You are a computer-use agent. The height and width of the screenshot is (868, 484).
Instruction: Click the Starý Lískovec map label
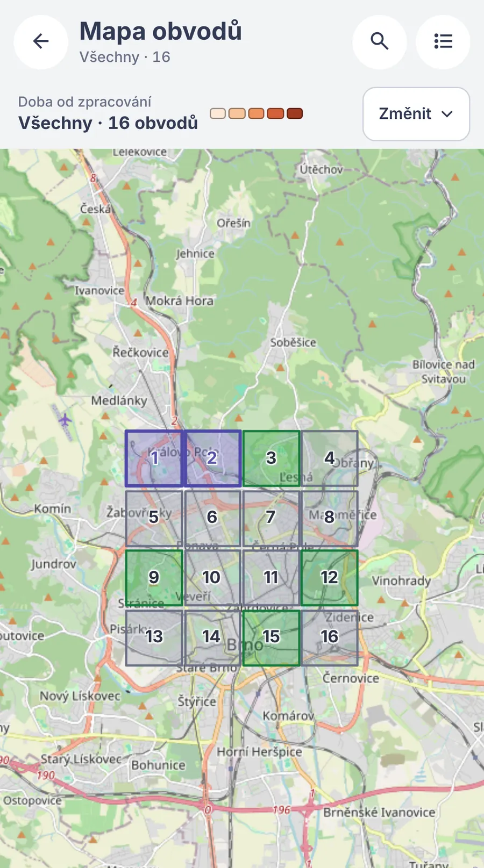click(82, 759)
